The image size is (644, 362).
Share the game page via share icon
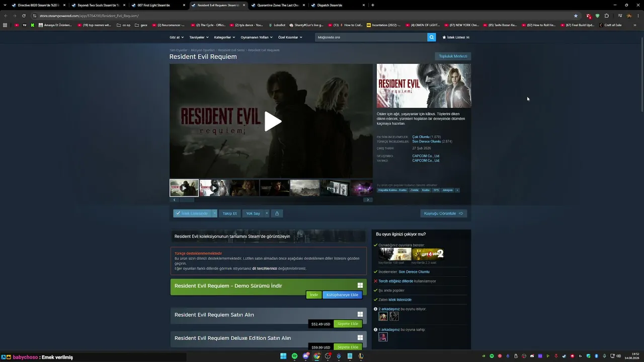click(x=277, y=213)
